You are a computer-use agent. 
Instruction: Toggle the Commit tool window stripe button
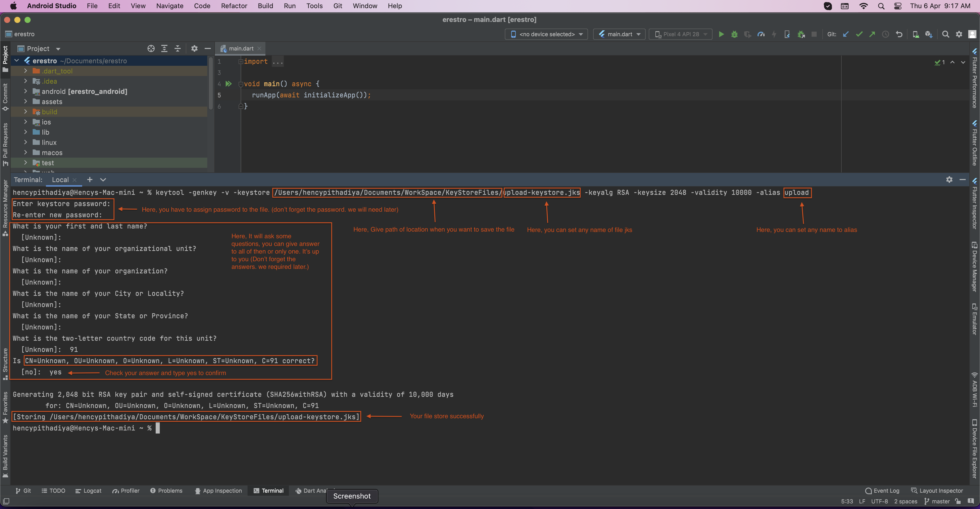tap(5, 97)
